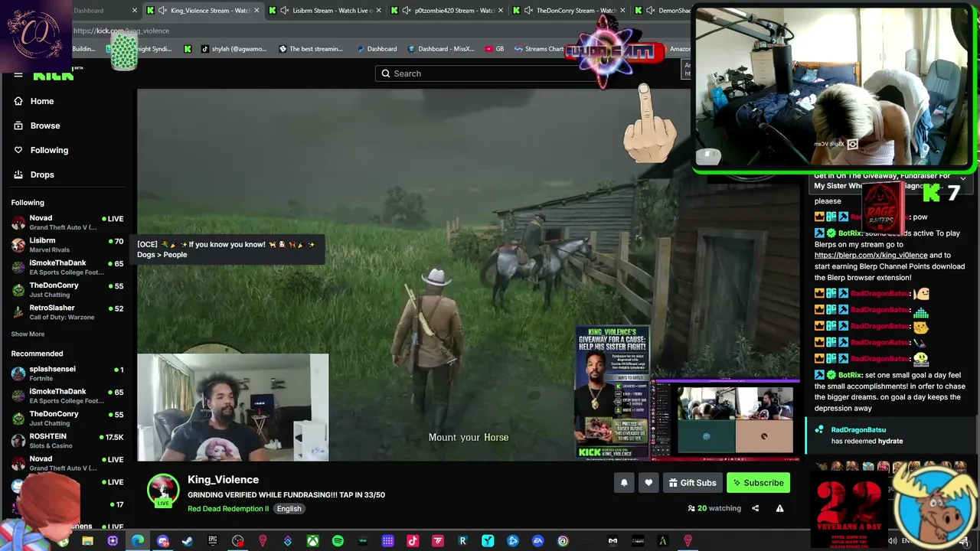Select followed channel Novad avatar

coord(18,223)
